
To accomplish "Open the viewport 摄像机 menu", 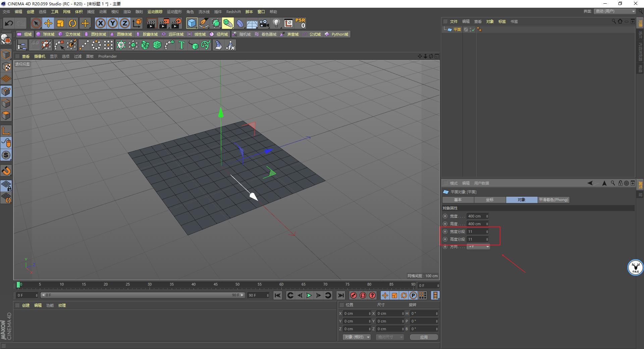I will [40, 56].
